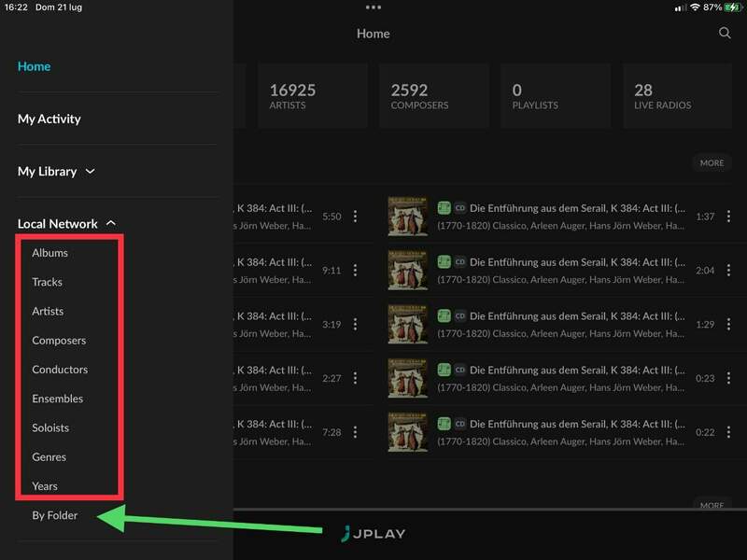This screenshot has width=747, height=560.
Task: Tap the album cover of the 0:22 track
Action: tap(407, 432)
